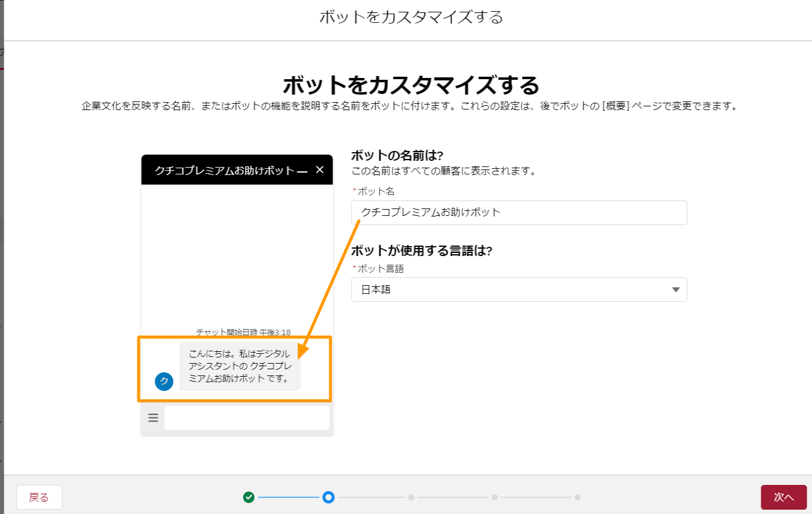Open the hamburger menu in chat preview
812x514 pixels.
point(153,418)
